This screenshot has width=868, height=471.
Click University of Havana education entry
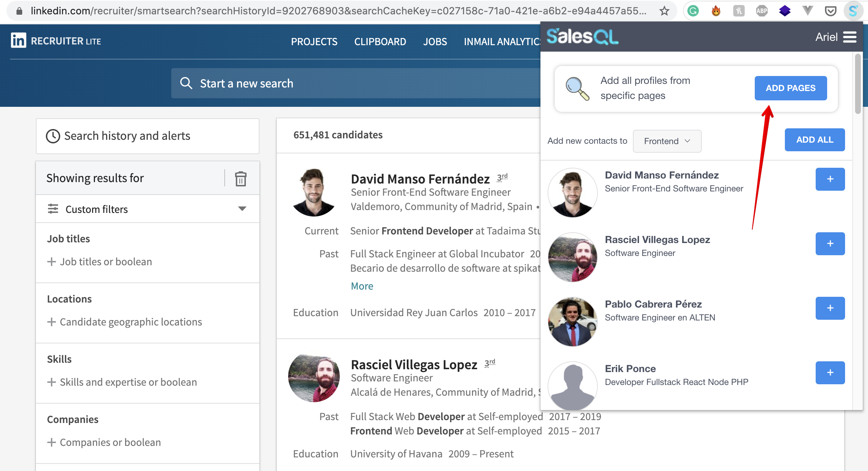pyautogui.click(x=432, y=454)
